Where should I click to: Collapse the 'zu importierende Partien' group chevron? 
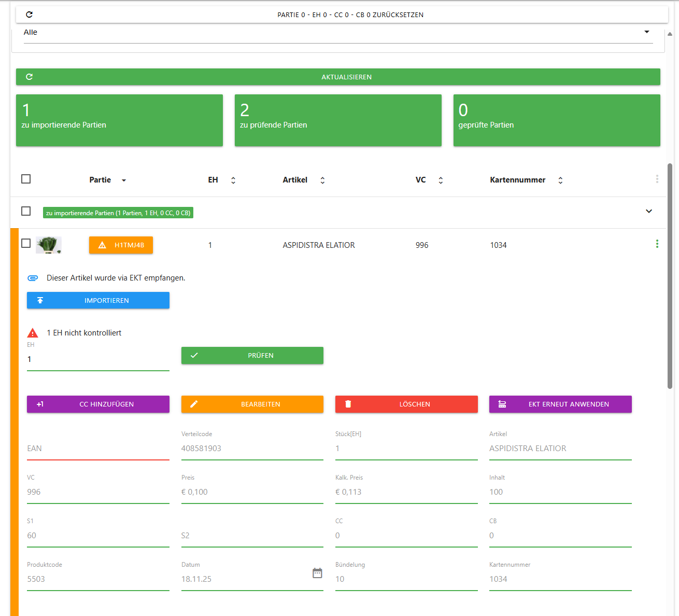648,211
